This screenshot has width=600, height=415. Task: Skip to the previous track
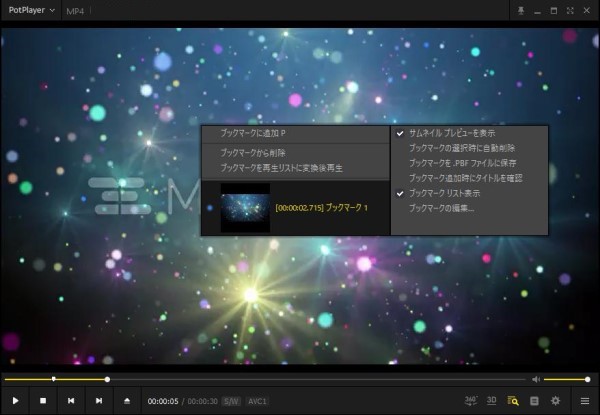pyautogui.click(x=71, y=400)
